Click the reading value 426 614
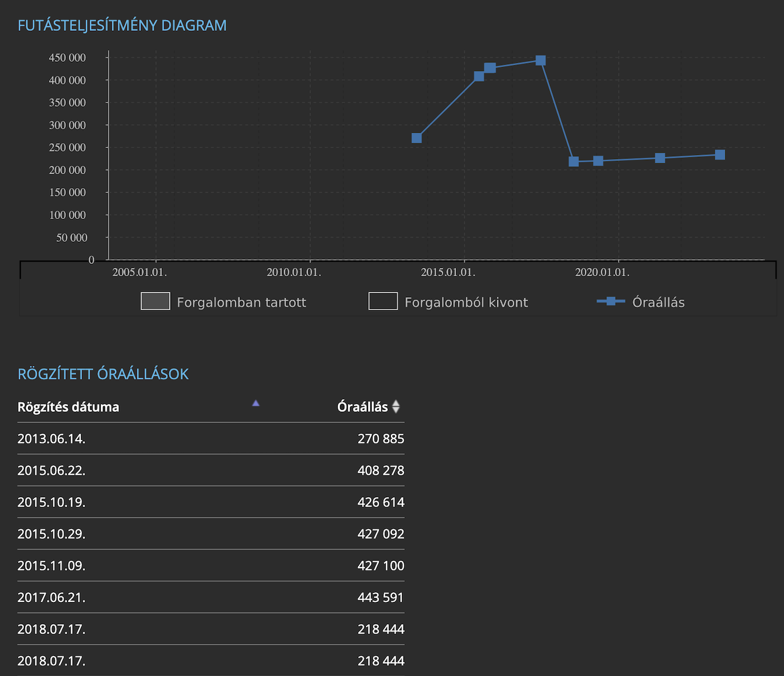784x676 pixels. [x=381, y=502]
